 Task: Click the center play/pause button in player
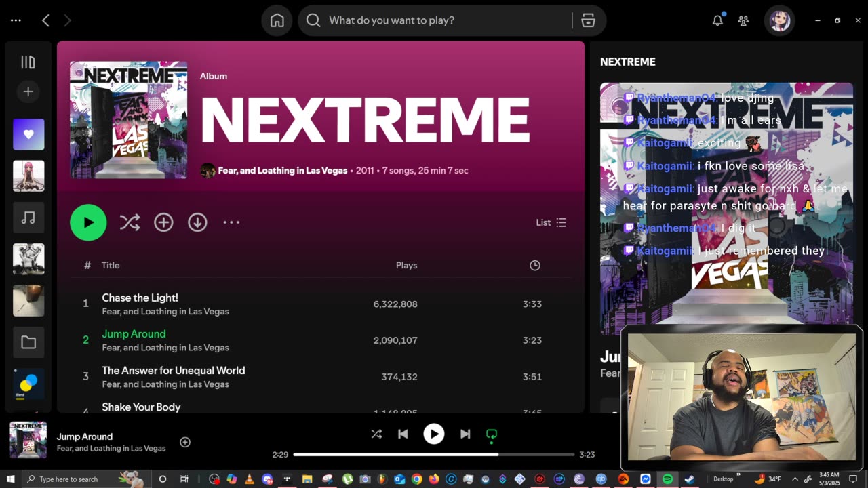pos(434,434)
